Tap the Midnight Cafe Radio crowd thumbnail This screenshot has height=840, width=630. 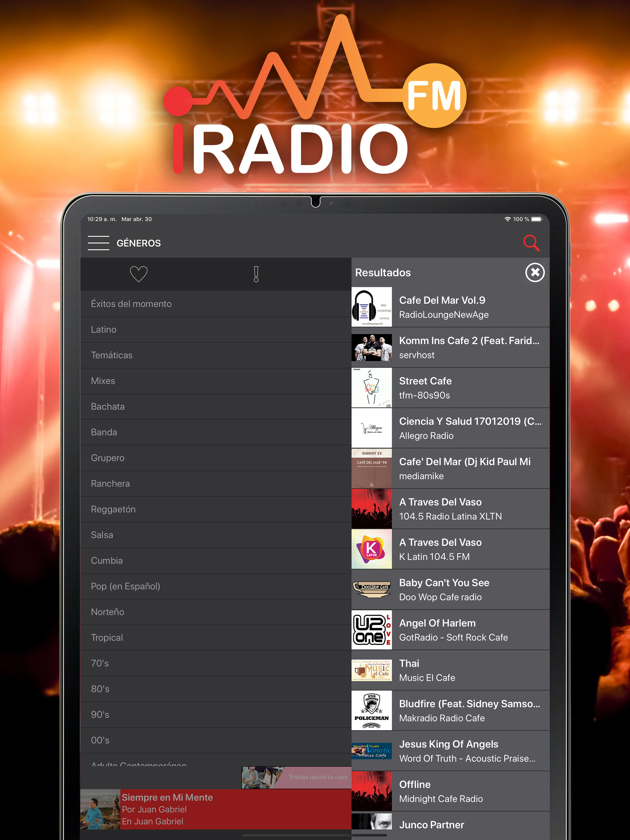click(372, 791)
